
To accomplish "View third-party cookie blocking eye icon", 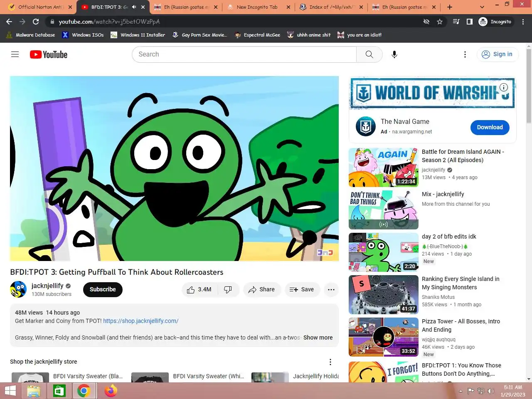I will point(426,22).
